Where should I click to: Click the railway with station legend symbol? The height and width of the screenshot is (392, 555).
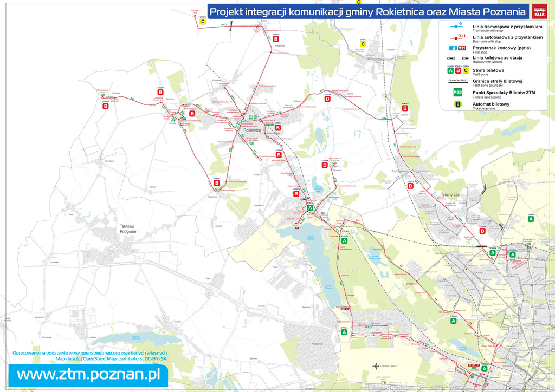(457, 57)
